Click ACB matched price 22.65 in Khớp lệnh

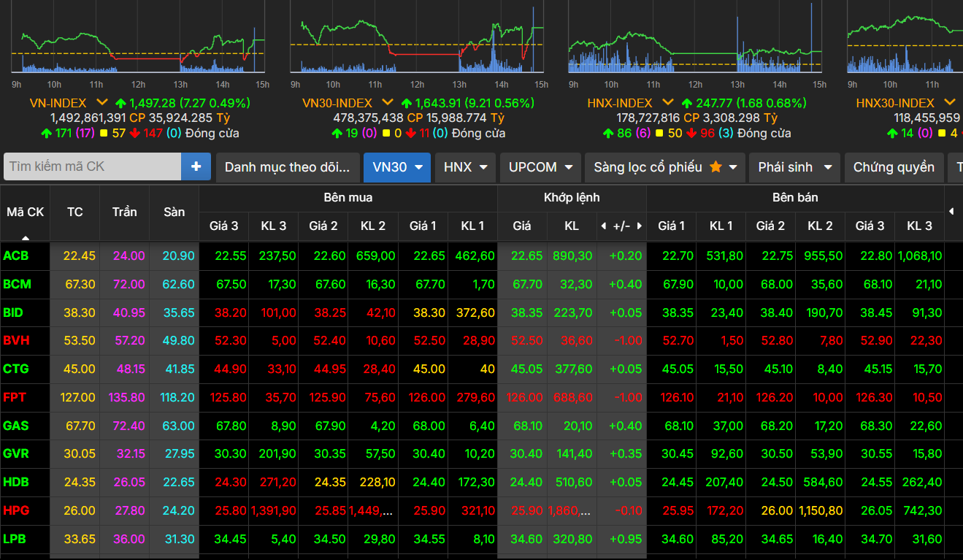pyautogui.click(x=526, y=256)
